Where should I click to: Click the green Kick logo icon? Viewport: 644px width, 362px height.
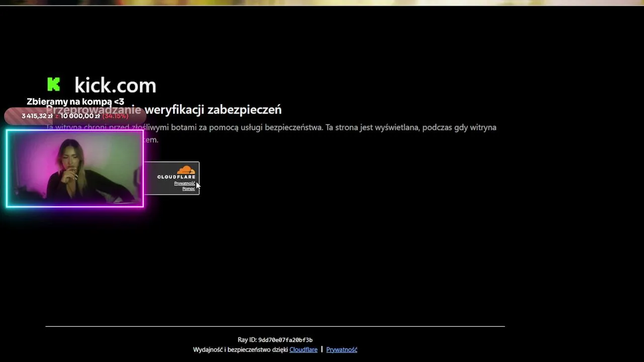point(53,84)
